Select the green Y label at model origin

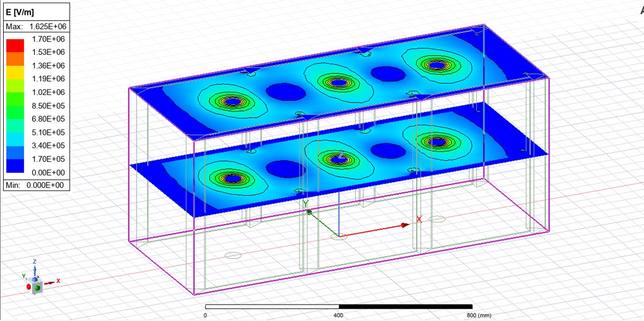tap(305, 204)
